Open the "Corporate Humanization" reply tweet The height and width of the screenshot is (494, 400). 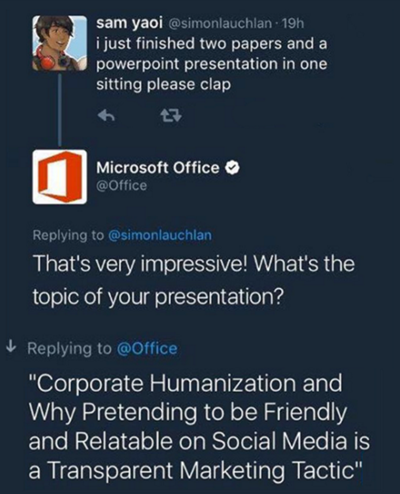(x=199, y=426)
